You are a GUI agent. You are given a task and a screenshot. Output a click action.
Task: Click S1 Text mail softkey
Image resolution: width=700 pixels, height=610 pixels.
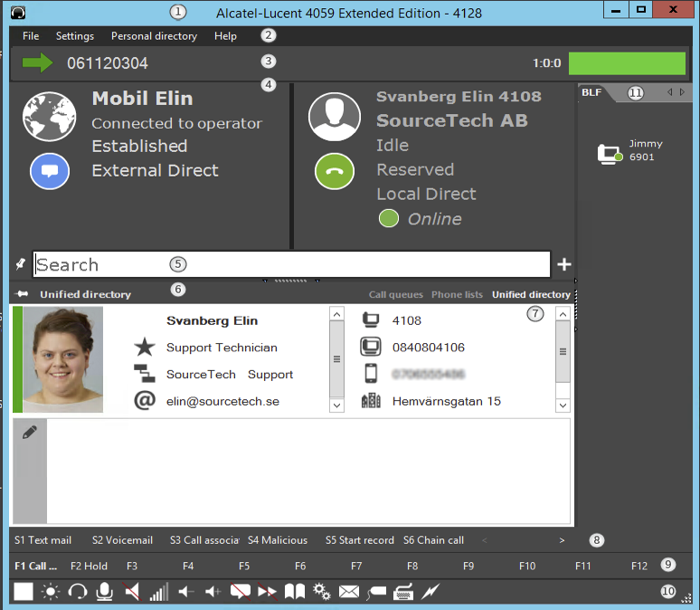pos(43,540)
